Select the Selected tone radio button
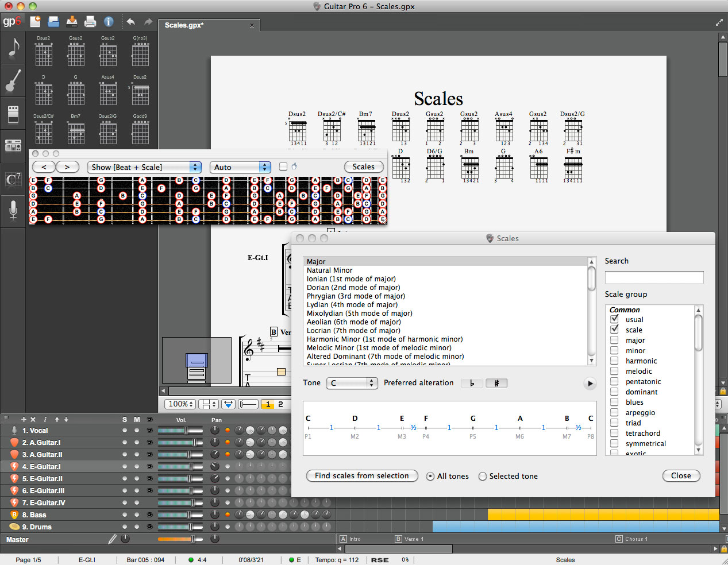The height and width of the screenshot is (565, 728). [x=483, y=476]
